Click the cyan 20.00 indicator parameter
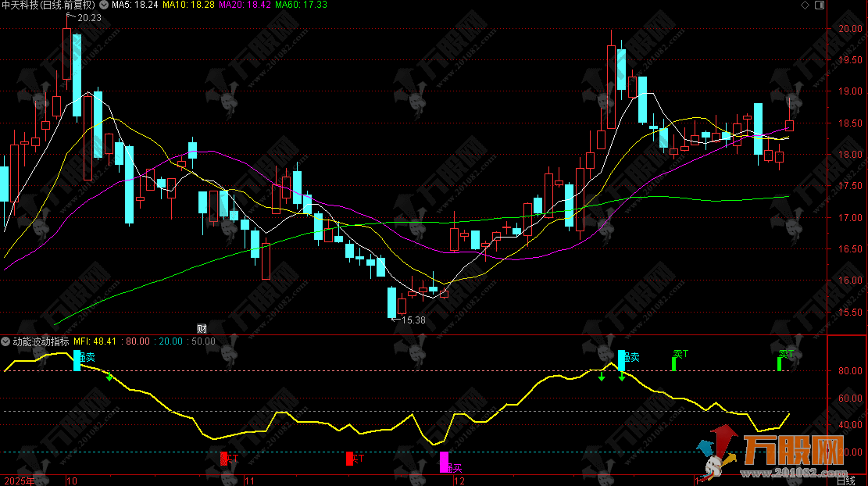868x486 pixels. point(170,341)
